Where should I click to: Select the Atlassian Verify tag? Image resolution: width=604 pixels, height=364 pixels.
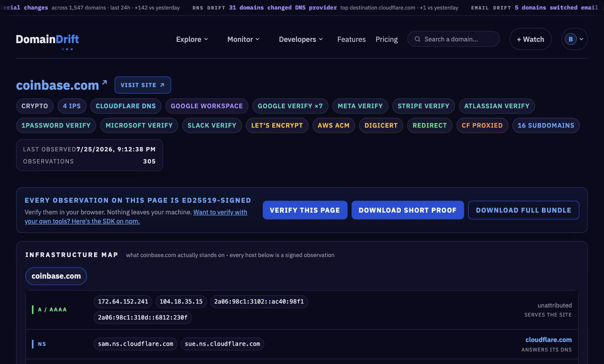(497, 106)
